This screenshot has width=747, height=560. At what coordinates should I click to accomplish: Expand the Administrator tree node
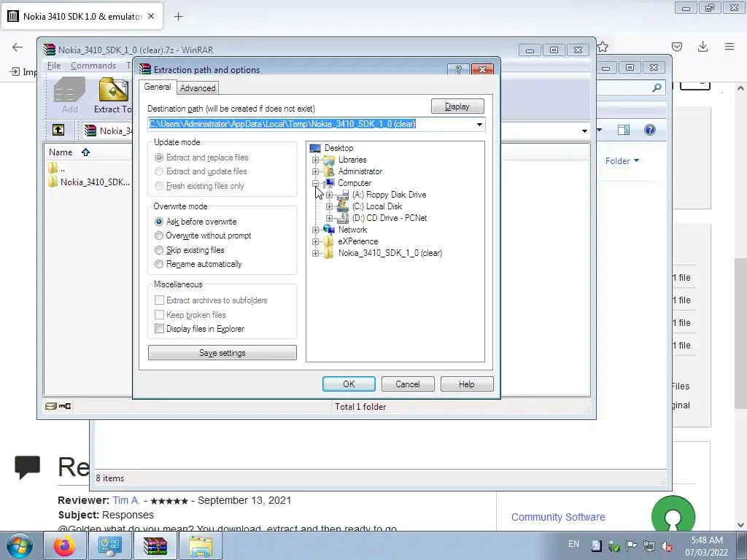pyautogui.click(x=315, y=171)
